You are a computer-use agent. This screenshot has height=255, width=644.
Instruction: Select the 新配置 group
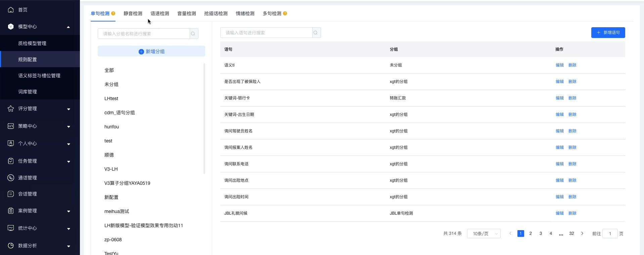tap(111, 197)
